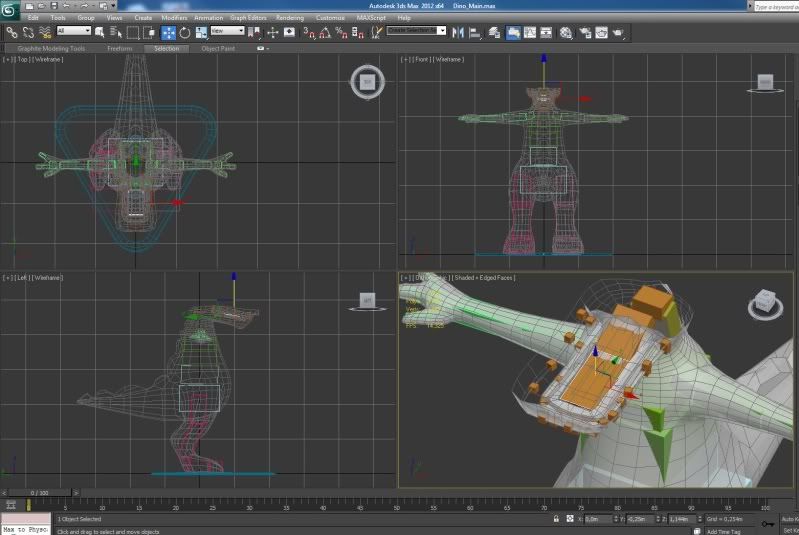Open the Modifiers menu
Screen dimensions: 799x535
tap(174, 18)
